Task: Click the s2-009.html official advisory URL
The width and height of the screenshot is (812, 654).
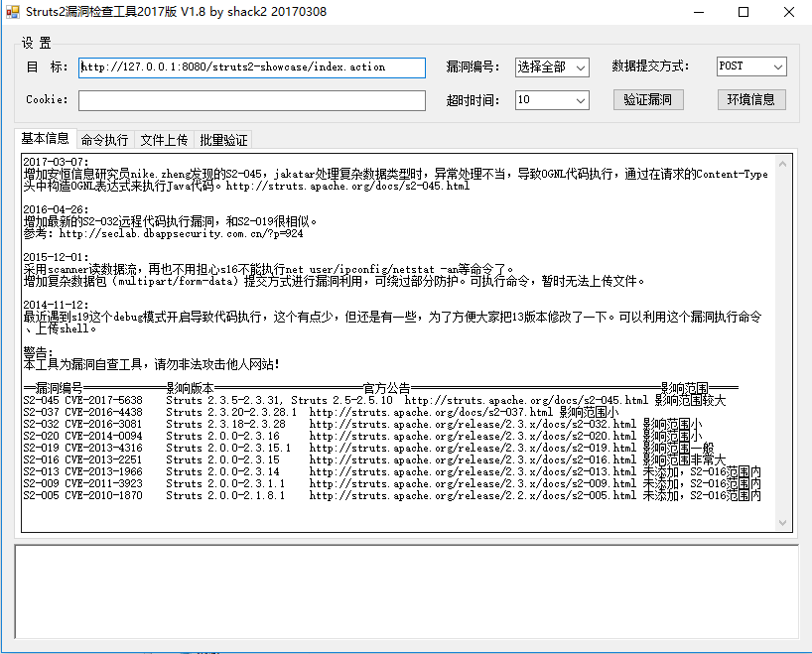Action: point(473,483)
